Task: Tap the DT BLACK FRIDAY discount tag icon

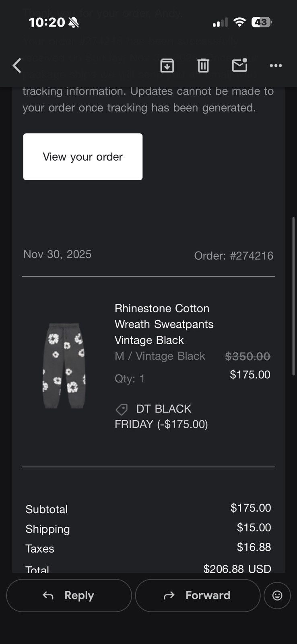Action: pos(122,409)
